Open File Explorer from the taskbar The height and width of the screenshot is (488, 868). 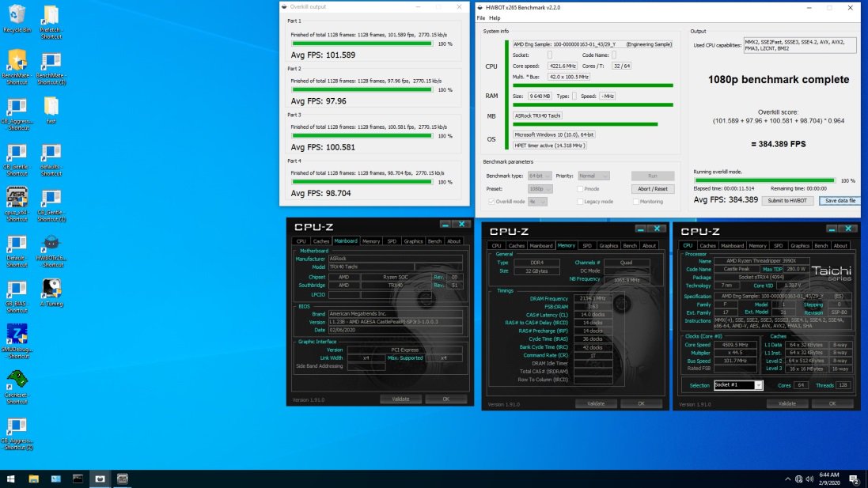[34, 479]
